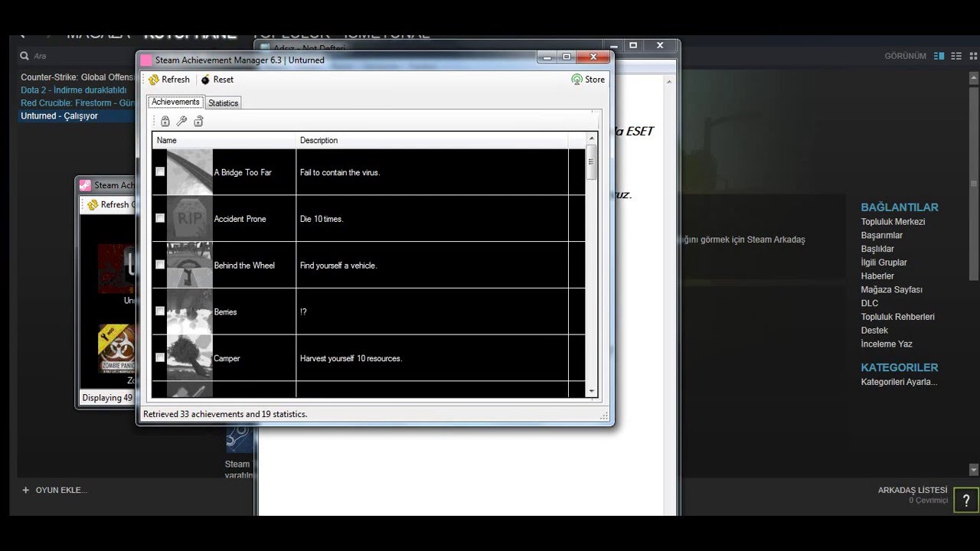Open the Topluluk Rehberleri link

tap(897, 317)
